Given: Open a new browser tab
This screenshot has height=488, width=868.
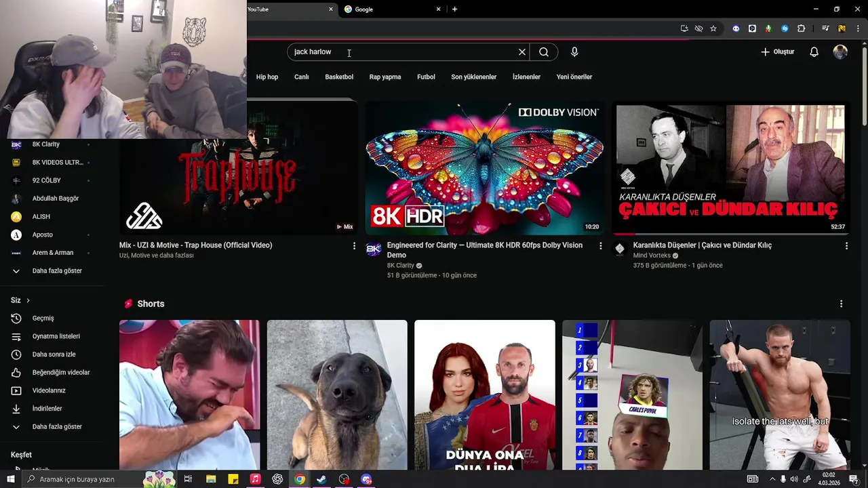Looking at the screenshot, I should pyautogui.click(x=454, y=9).
